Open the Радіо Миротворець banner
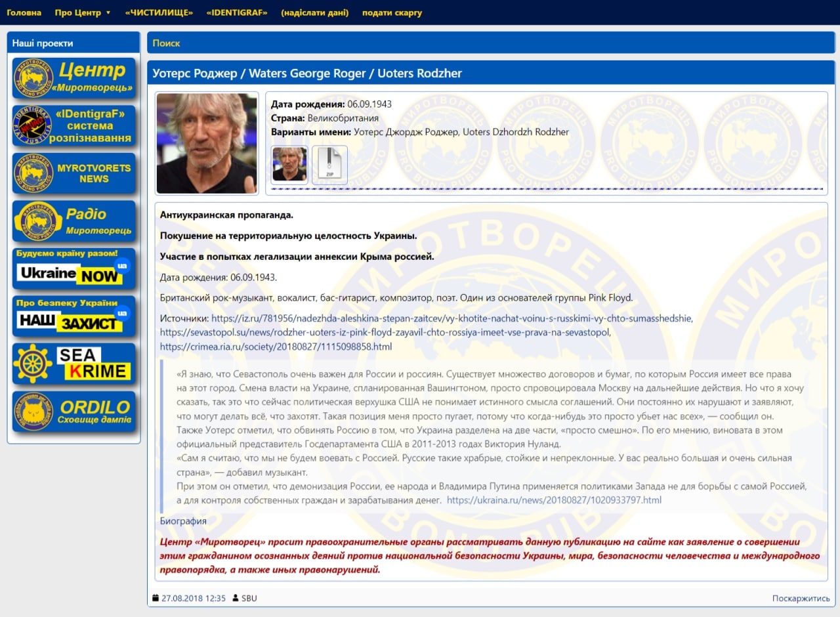Screen dimensions: 840x617 coord(73,221)
